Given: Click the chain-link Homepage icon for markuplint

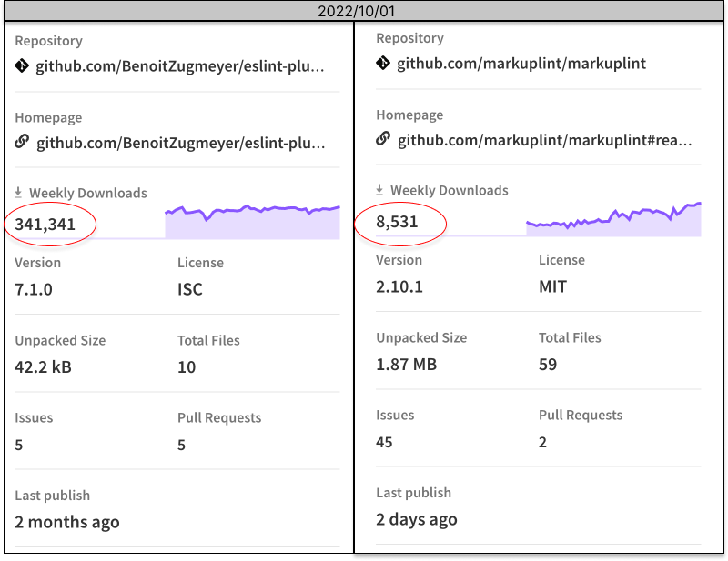Looking at the screenshot, I should [381, 140].
